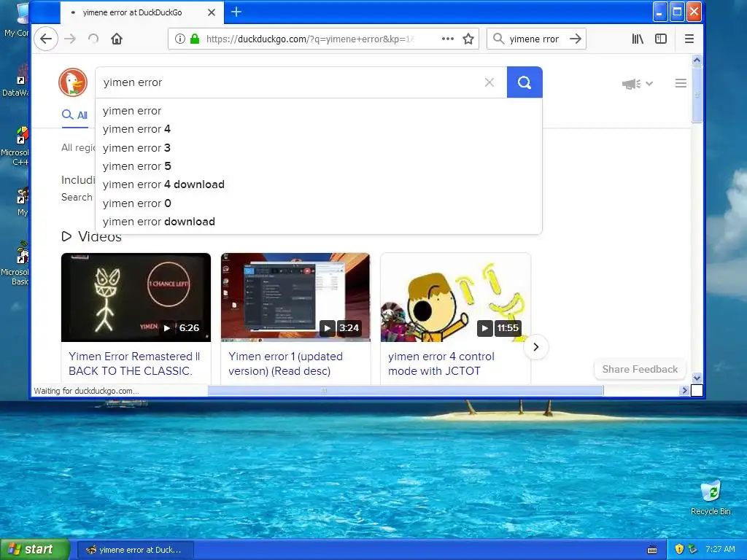This screenshot has height=560, width=747.
Task: Open the DuckDuckGo side menu icon
Action: tap(681, 83)
